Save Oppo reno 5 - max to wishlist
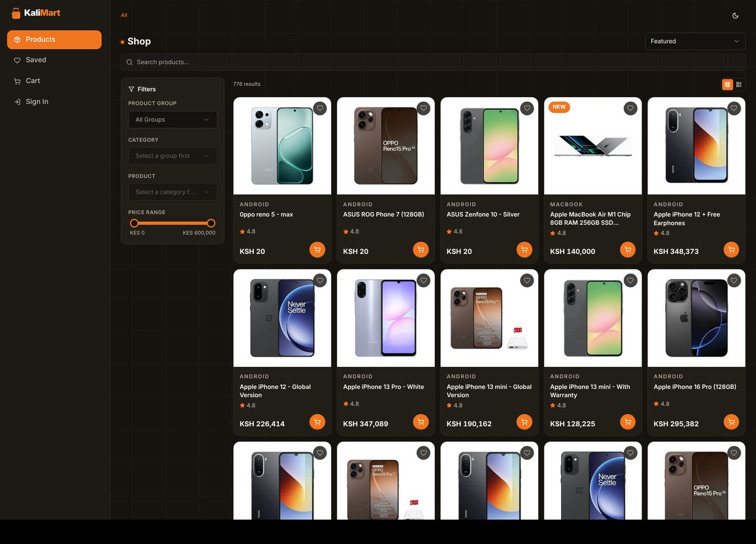 pyautogui.click(x=320, y=109)
